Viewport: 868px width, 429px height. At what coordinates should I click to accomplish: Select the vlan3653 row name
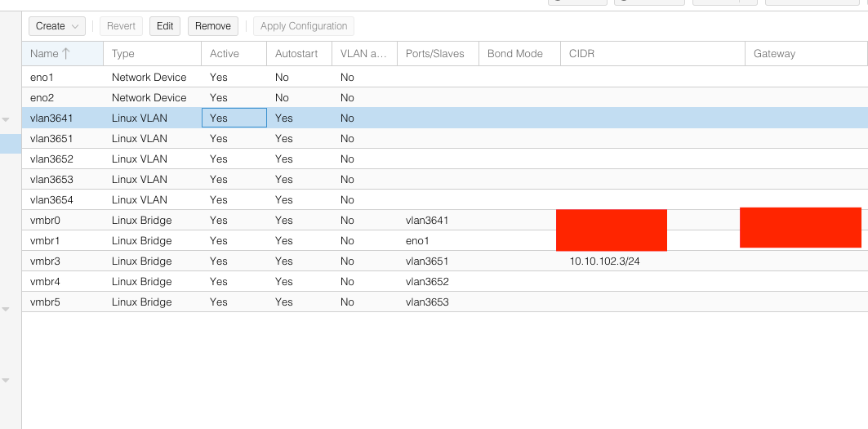(x=51, y=180)
